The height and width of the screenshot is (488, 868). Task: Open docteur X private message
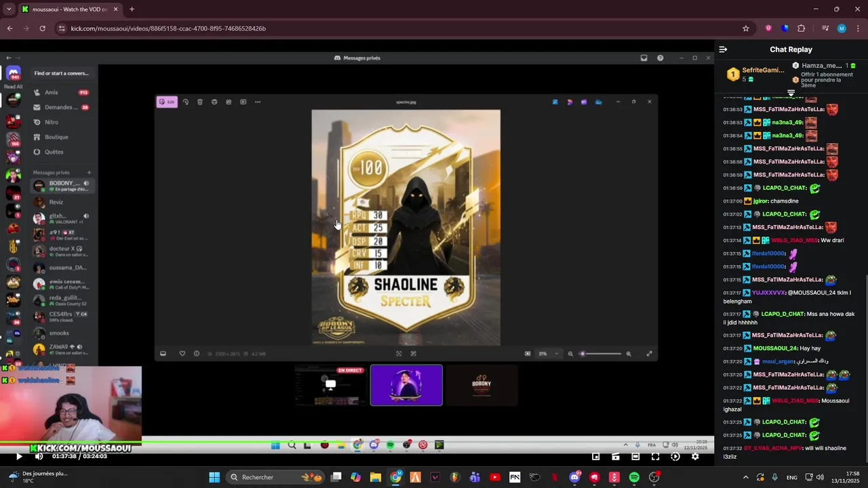point(62,251)
